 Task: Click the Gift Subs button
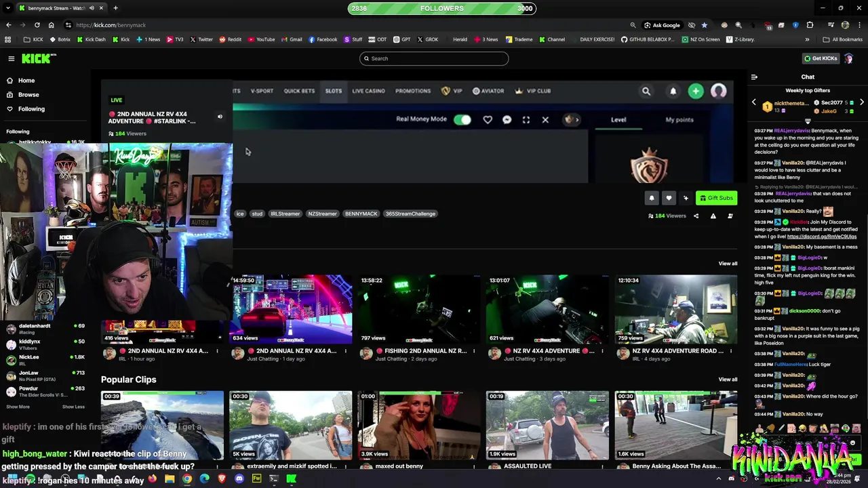[716, 198]
